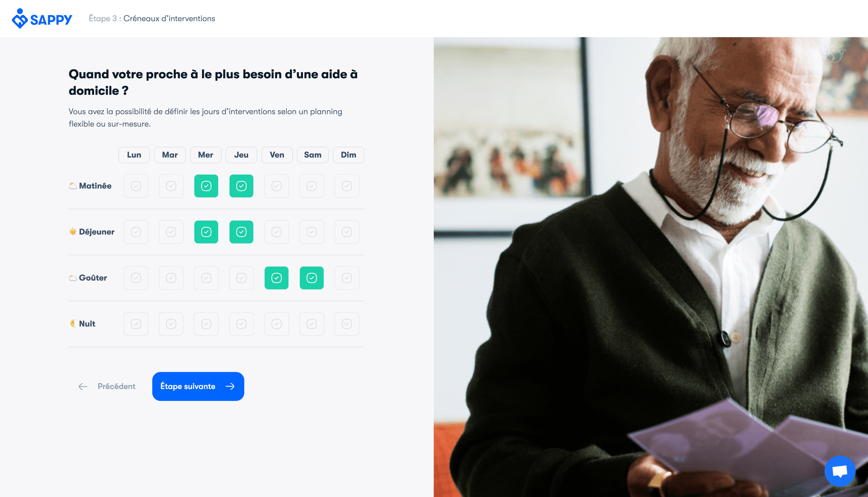Click the cloud icon beside Matinée

(x=72, y=186)
